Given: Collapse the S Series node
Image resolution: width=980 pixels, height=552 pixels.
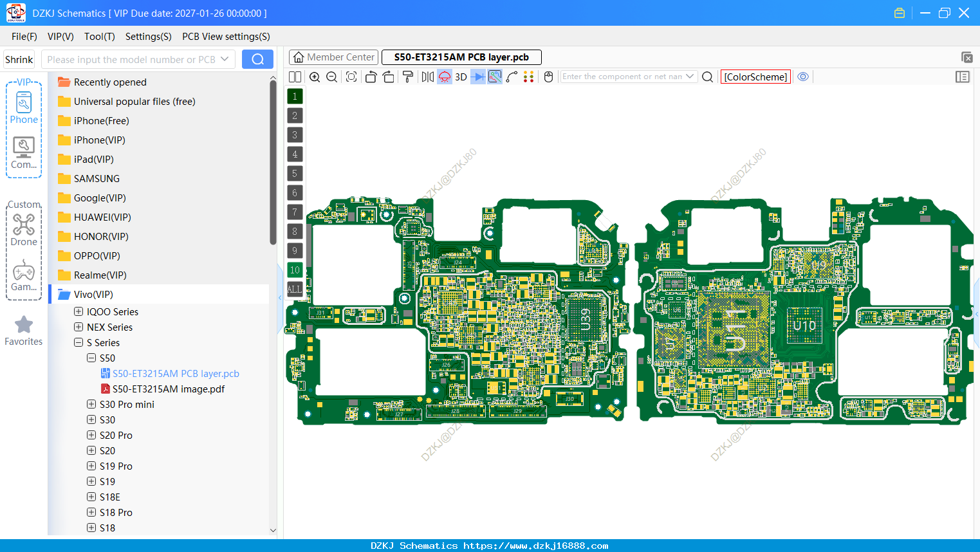Looking at the screenshot, I should pyautogui.click(x=79, y=342).
